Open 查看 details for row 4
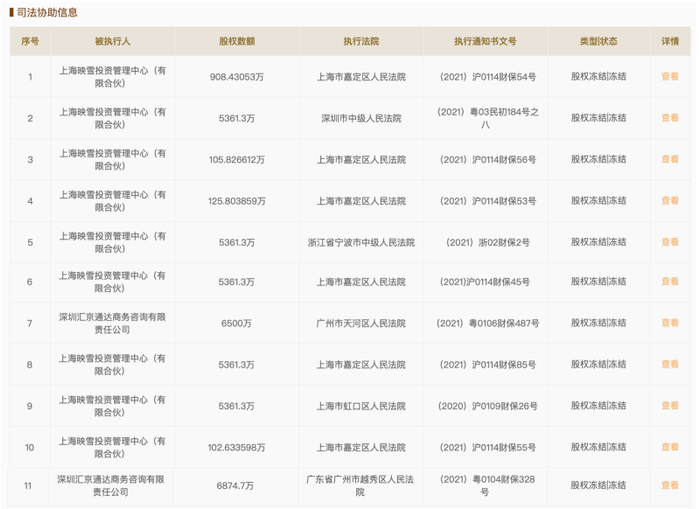This screenshot has height=509, width=700. tap(670, 201)
